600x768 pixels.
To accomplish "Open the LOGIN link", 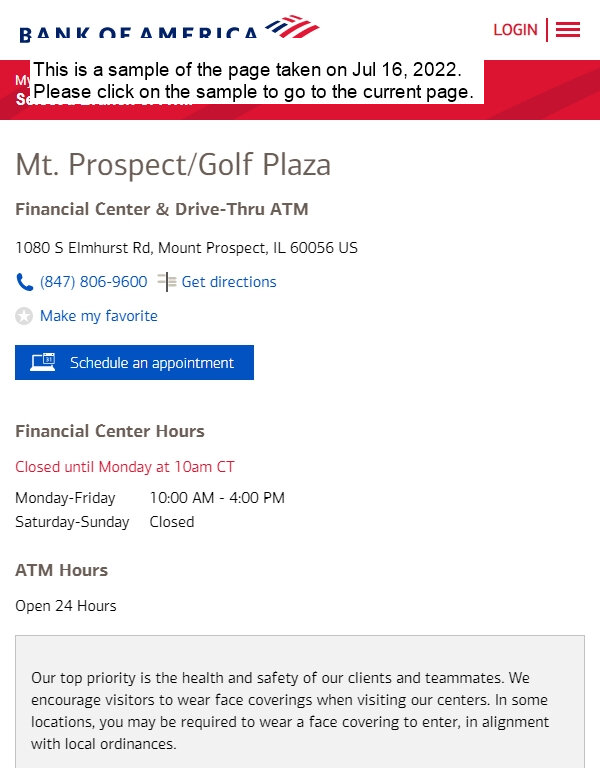I will [x=515, y=30].
